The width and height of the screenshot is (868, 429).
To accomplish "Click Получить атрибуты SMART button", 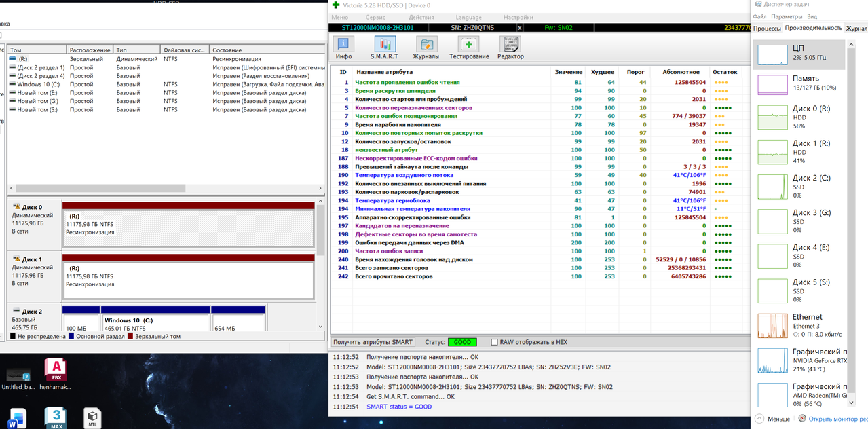I will (x=373, y=342).
